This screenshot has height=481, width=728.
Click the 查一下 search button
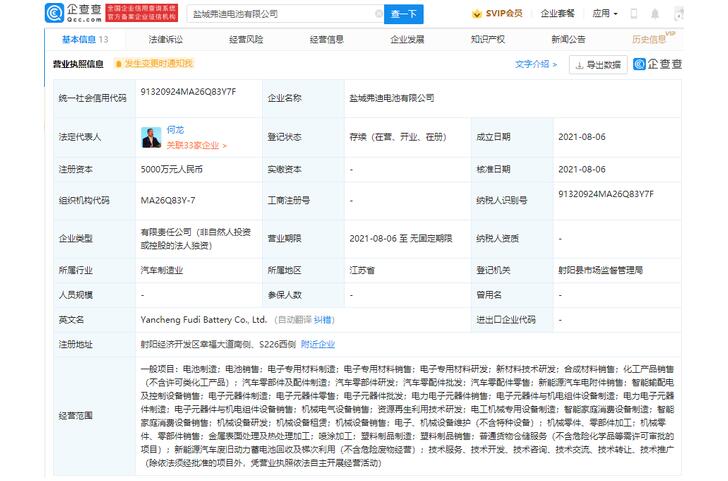coord(403,14)
